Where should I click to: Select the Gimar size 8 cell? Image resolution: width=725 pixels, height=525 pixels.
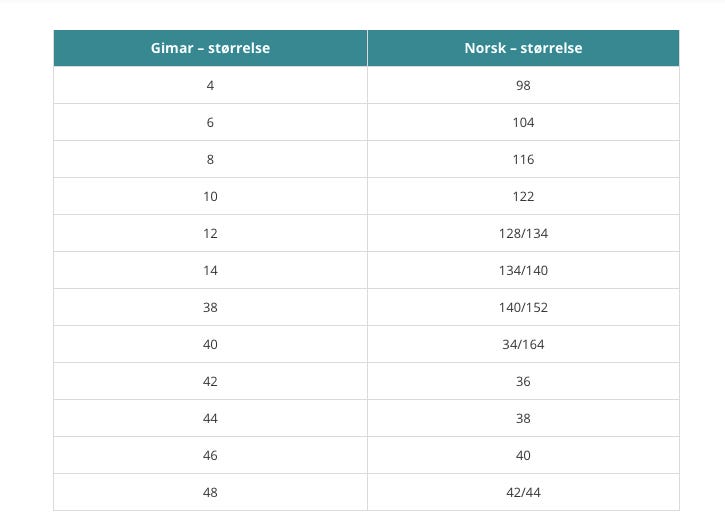point(210,159)
